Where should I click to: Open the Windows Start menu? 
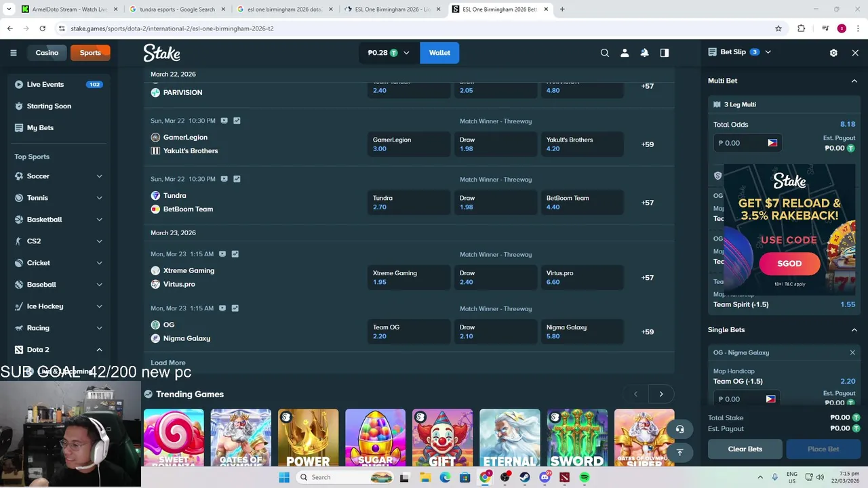284,477
